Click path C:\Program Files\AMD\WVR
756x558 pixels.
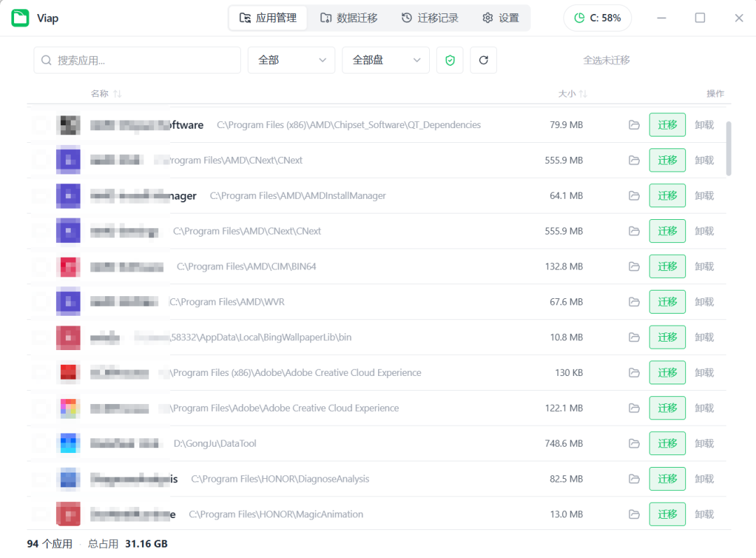pos(227,302)
